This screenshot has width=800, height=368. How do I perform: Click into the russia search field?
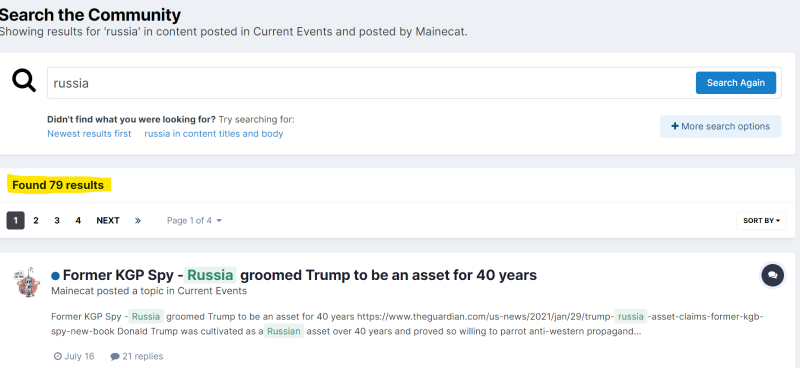pyautogui.click(x=371, y=83)
